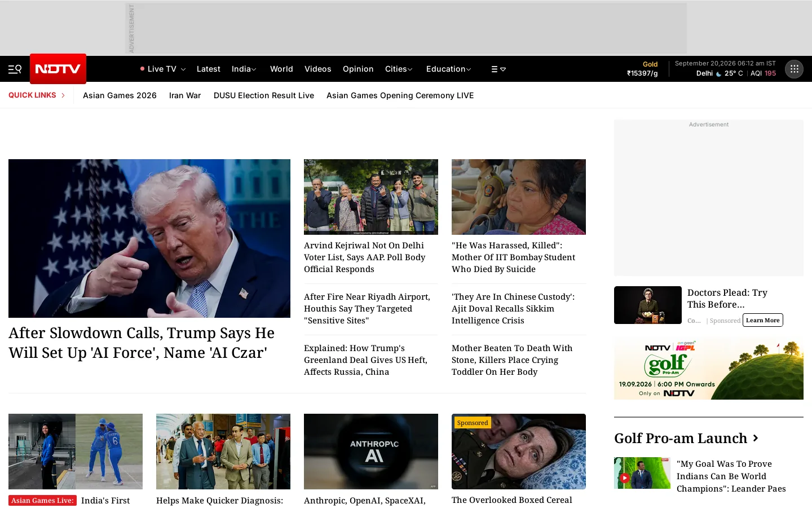Open the sponsored boxed cereal image
This screenshot has height=508, width=812.
(519, 452)
